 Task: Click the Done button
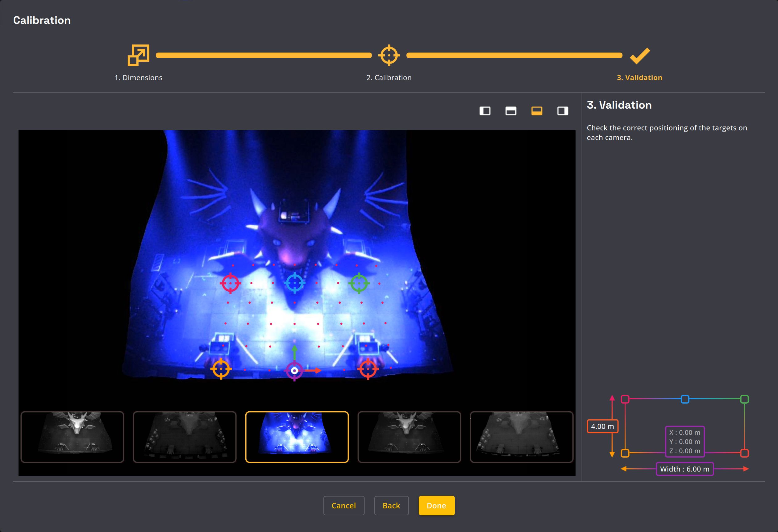click(x=436, y=505)
